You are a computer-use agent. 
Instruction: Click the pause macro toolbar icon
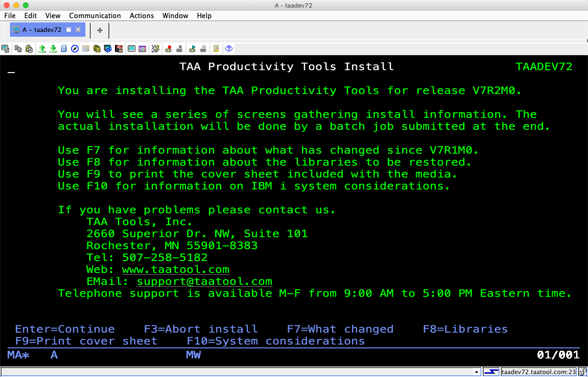click(x=204, y=49)
